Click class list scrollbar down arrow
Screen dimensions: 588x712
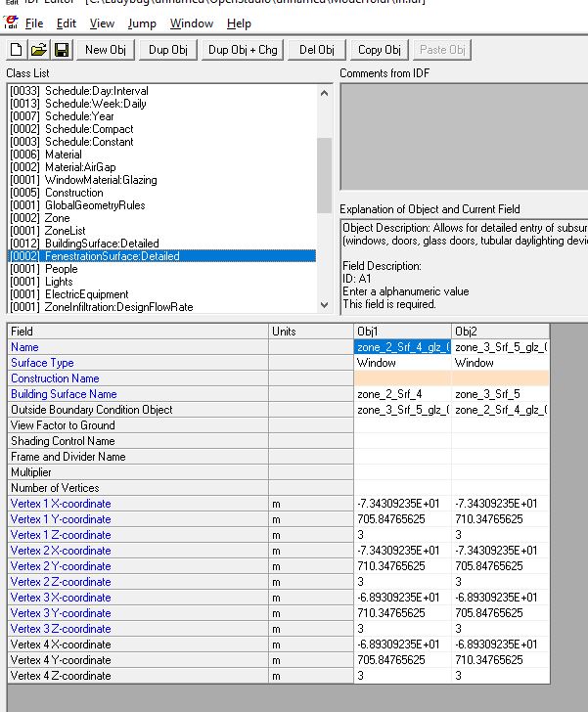(325, 305)
